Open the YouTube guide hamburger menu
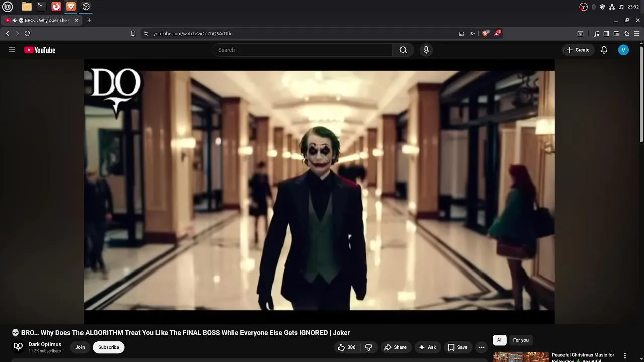 [12, 50]
